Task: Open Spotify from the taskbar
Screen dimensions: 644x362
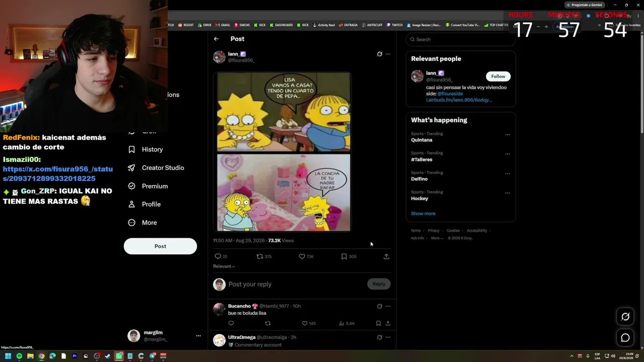Action: [19, 356]
